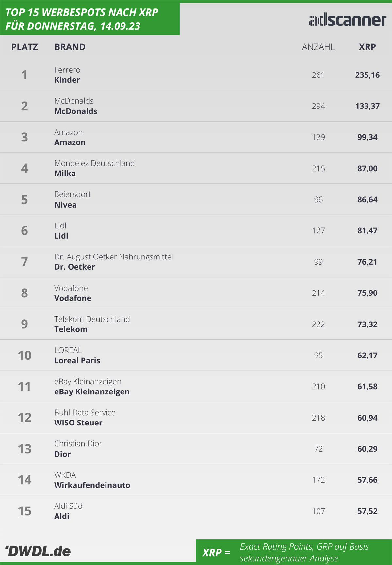
Task: Click the XRP column header
Action: (367, 47)
